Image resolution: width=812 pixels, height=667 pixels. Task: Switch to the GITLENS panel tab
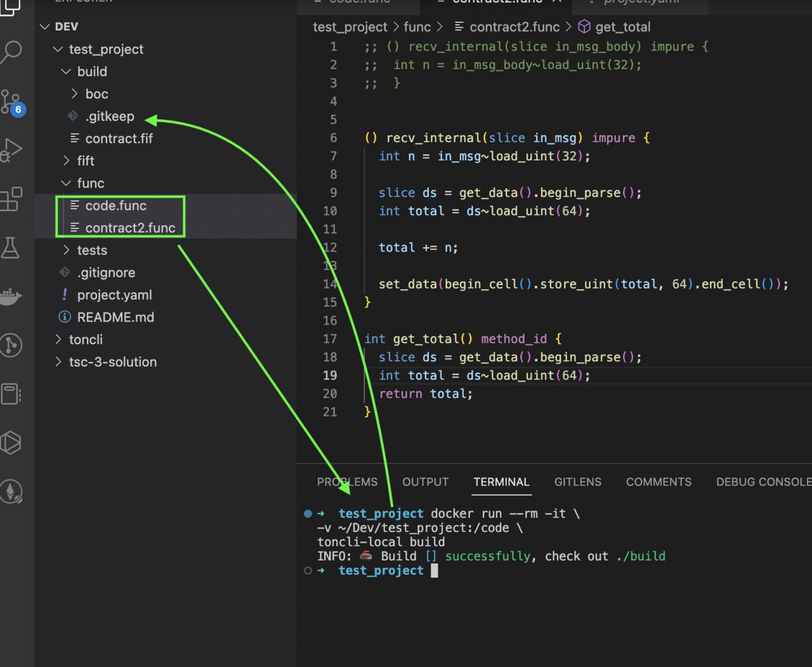click(578, 482)
